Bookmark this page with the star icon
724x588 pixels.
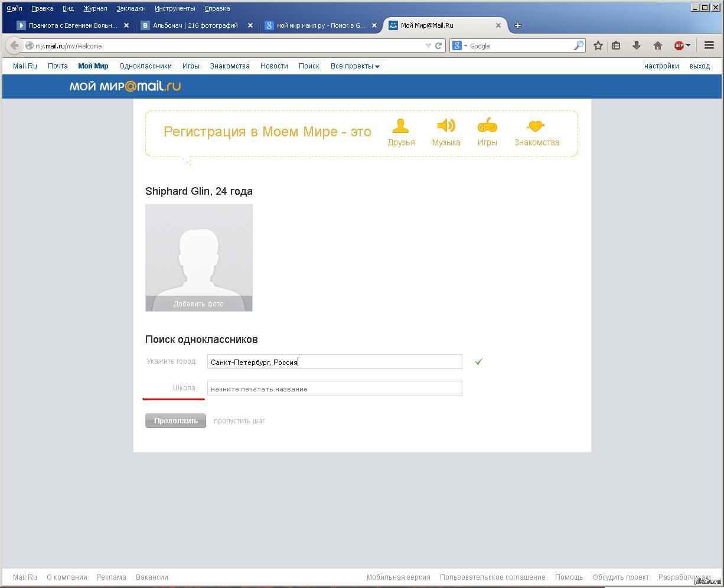tap(598, 45)
